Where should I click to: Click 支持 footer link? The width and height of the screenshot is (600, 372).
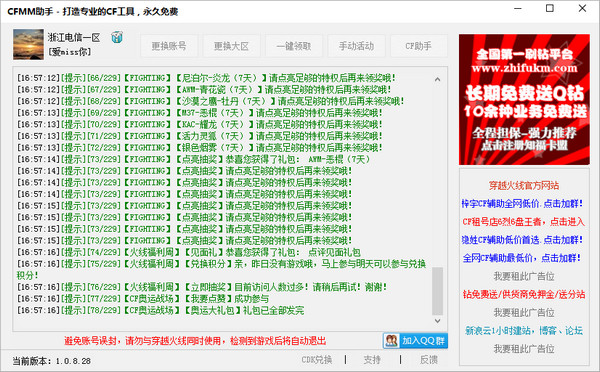(x=372, y=360)
